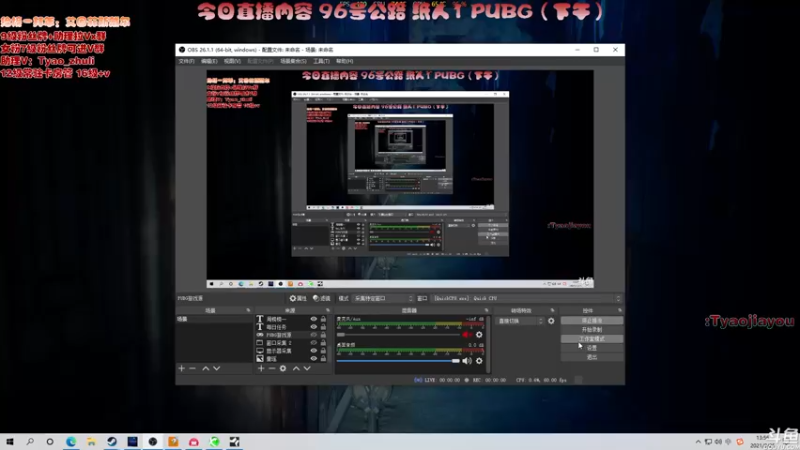Show hidden system tray icons chevron

click(x=698, y=442)
